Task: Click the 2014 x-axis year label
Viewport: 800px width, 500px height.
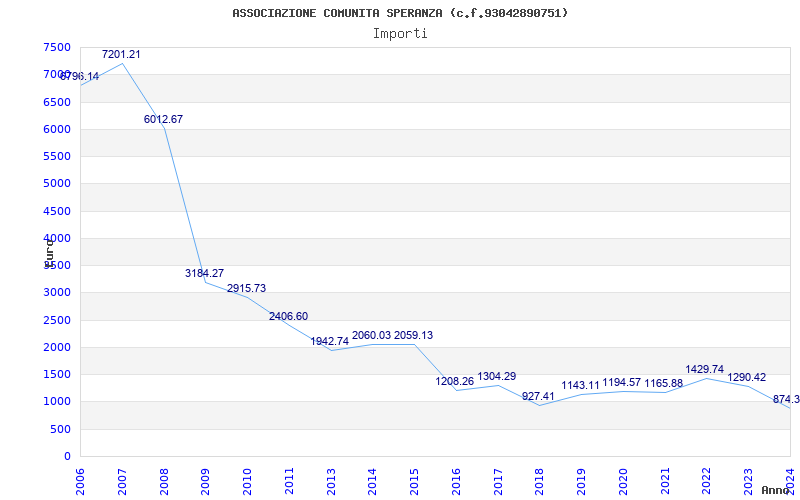Action: (373, 482)
